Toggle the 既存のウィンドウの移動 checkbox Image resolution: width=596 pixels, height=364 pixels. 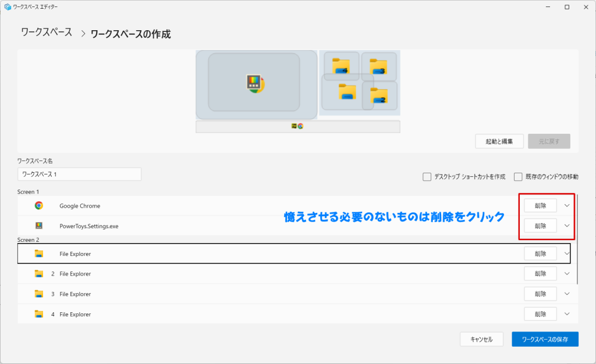coord(518,177)
